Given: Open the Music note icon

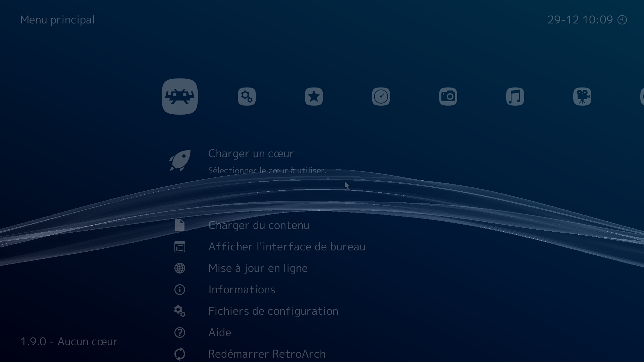Looking at the screenshot, I should coord(515,97).
